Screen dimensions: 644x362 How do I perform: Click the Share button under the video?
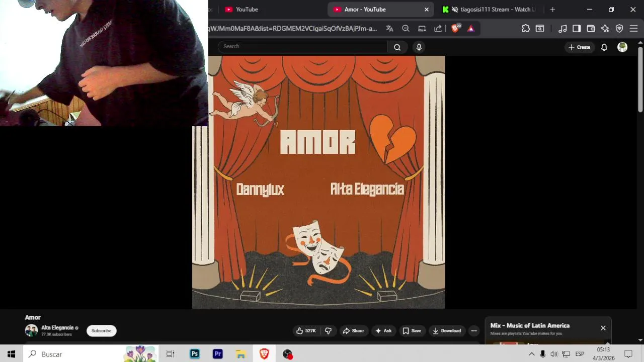point(353,331)
